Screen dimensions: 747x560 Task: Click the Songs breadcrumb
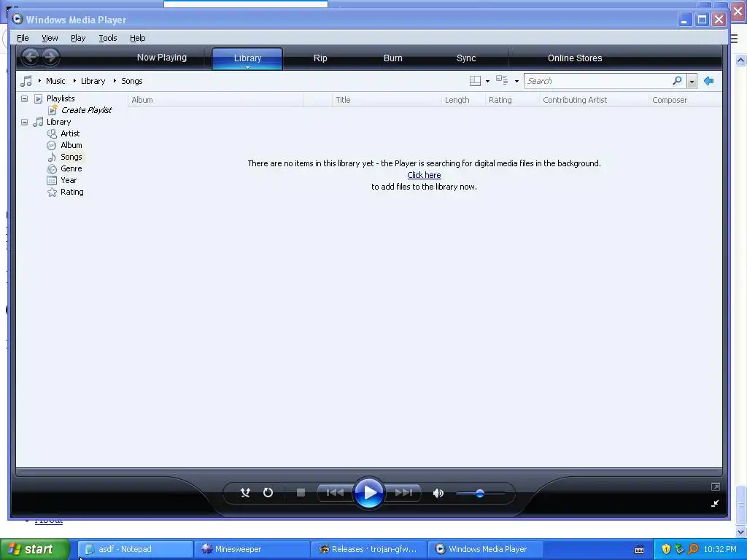tap(131, 81)
